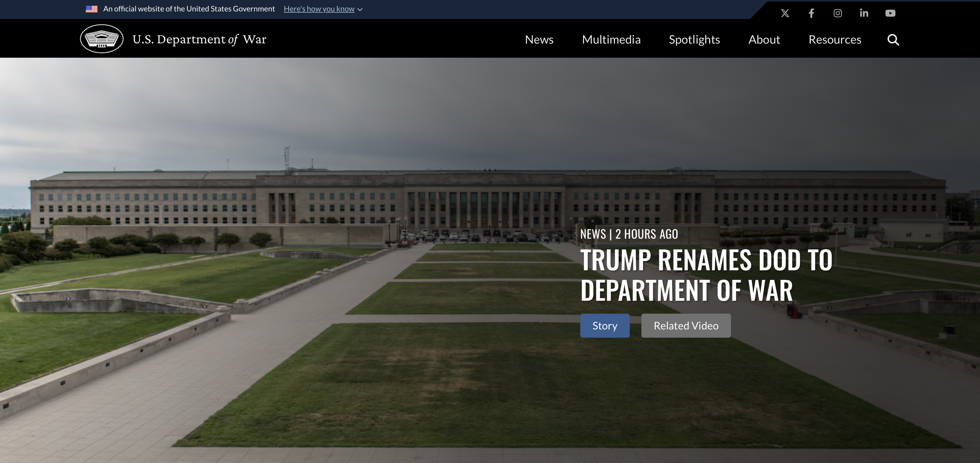Open the YouTube social icon
The image size is (980, 463).
(x=890, y=13)
